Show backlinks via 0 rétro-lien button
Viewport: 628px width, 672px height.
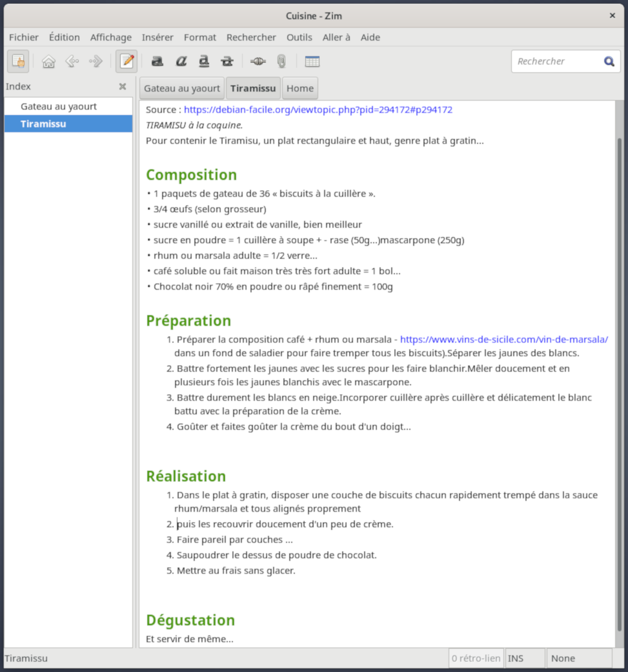pos(476,659)
